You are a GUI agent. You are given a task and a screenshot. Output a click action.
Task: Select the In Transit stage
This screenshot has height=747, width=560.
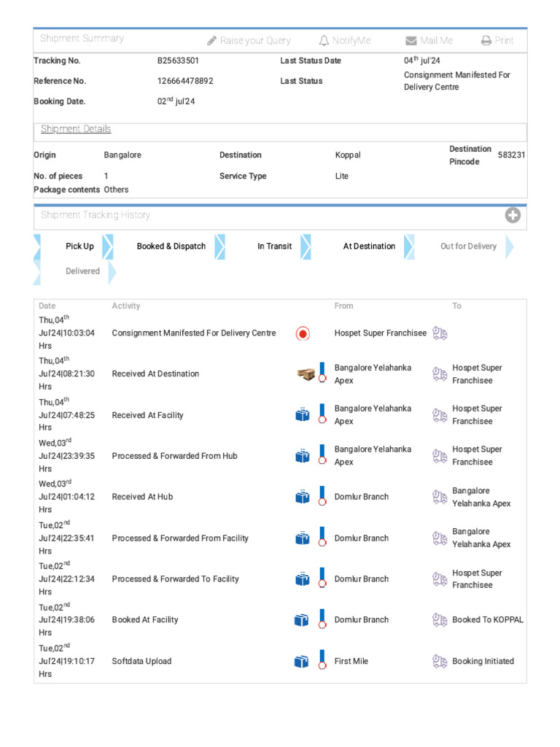(x=274, y=247)
